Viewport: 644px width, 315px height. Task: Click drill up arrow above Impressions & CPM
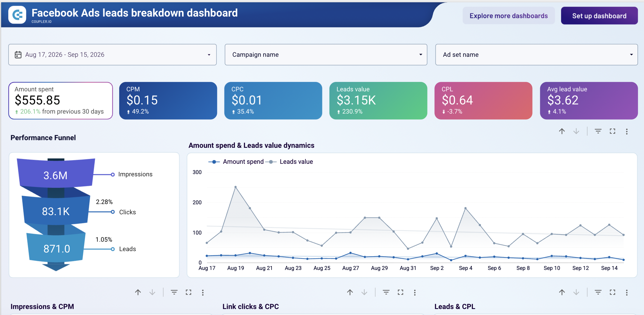pyautogui.click(x=138, y=292)
